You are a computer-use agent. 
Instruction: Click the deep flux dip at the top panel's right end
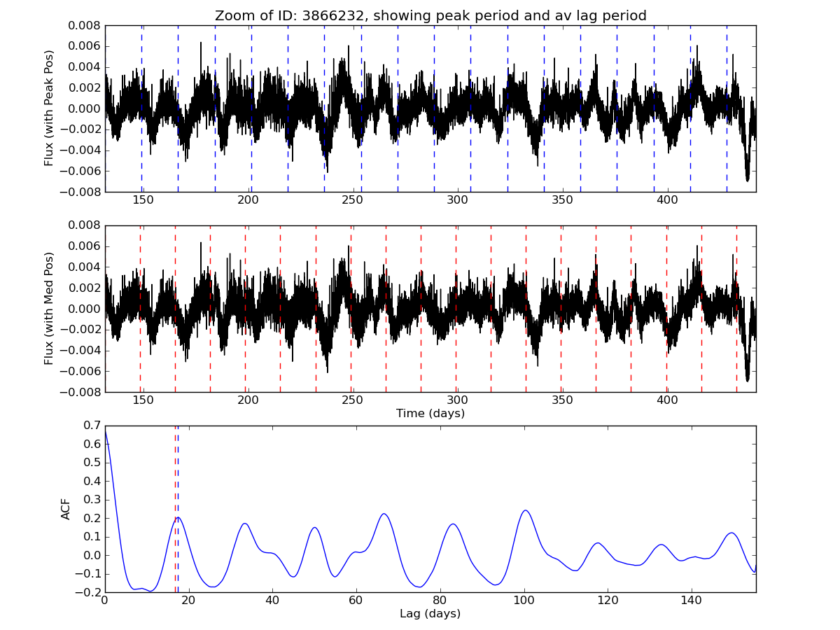coord(748,178)
